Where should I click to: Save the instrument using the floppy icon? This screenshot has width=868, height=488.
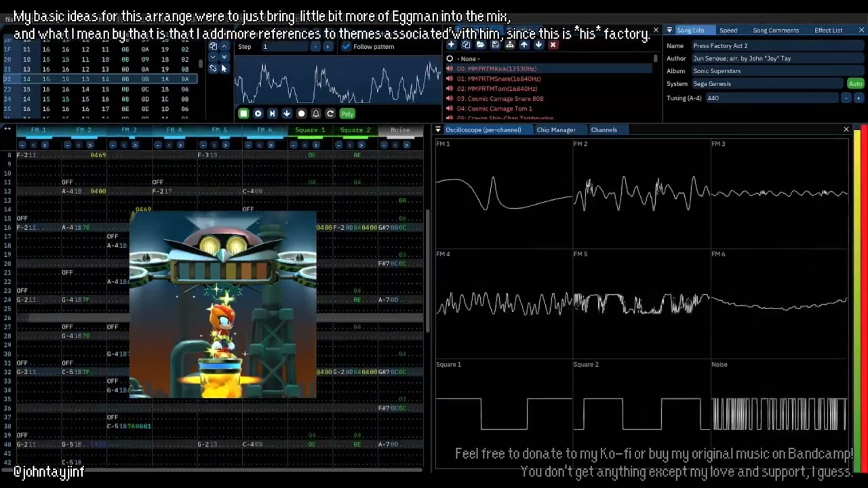(x=495, y=45)
